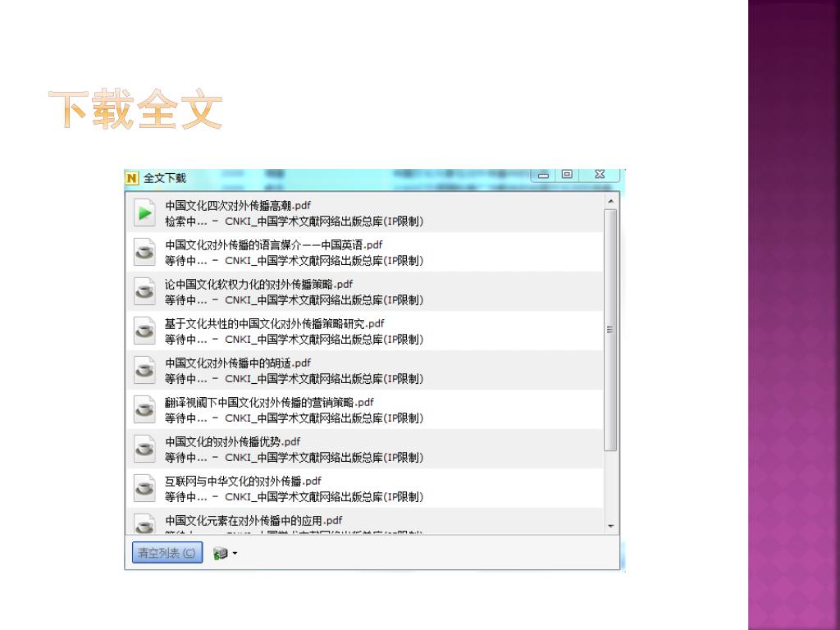Screen dimensions: 840x630
Task: Click the scrollbar up arrow in download list
Action: [610, 202]
